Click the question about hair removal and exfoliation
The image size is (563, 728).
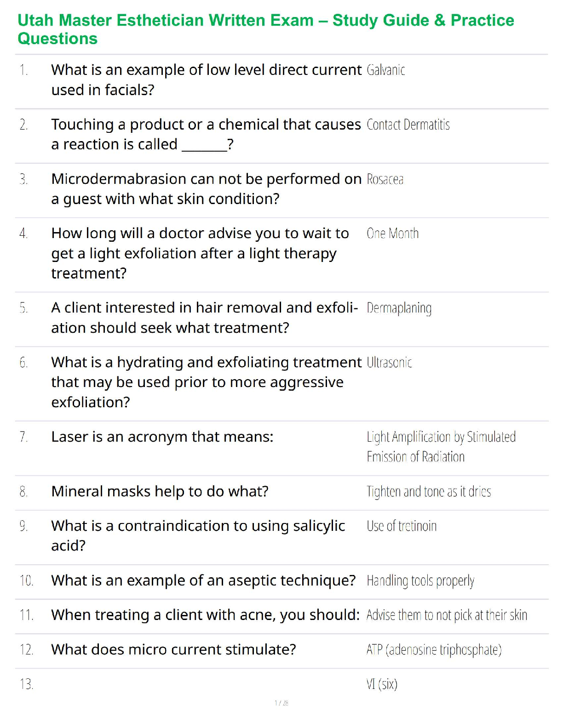(x=204, y=318)
